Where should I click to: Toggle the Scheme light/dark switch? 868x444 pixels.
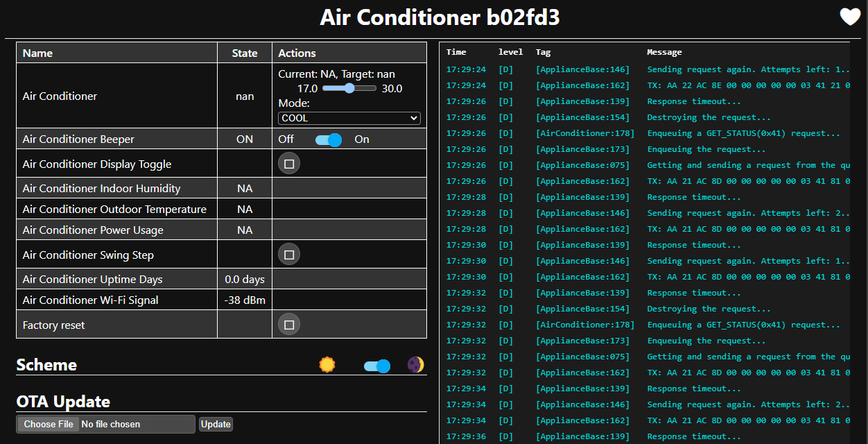pyautogui.click(x=376, y=366)
